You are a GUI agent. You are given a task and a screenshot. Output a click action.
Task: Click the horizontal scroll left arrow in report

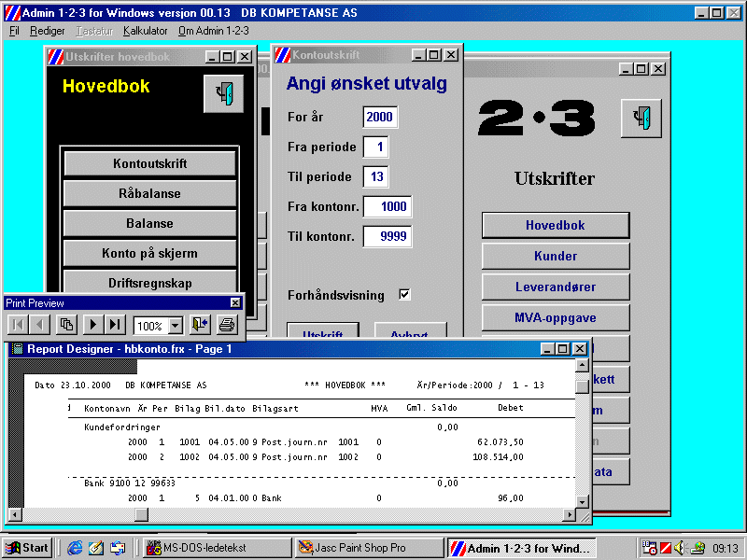15,515
